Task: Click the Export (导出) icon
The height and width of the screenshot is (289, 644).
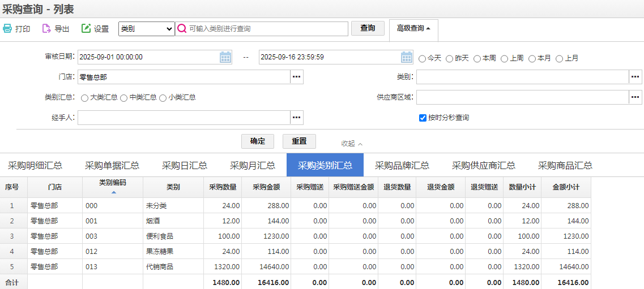Action: click(46, 29)
